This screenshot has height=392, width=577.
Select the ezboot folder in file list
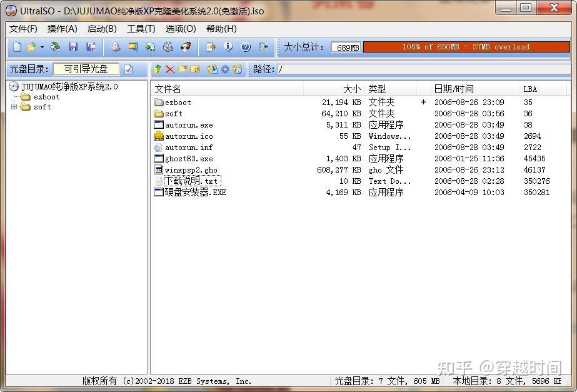pyautogui.click(x=178, y=103)
